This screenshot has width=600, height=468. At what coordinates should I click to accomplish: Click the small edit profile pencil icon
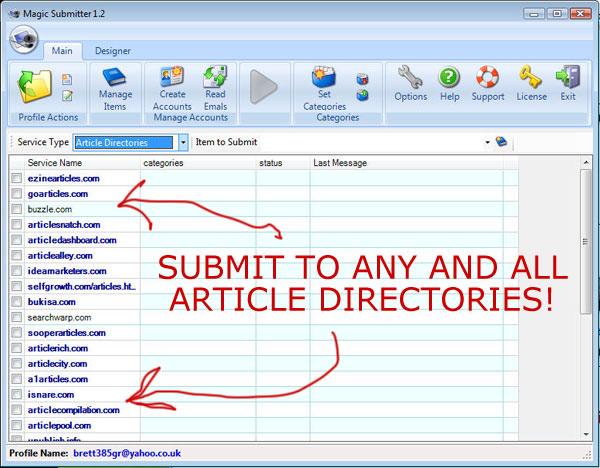(x=67, y=95)
